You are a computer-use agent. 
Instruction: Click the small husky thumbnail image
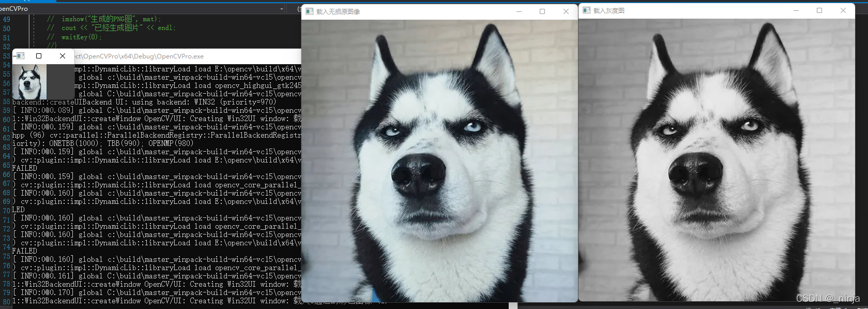coord(29,82)
